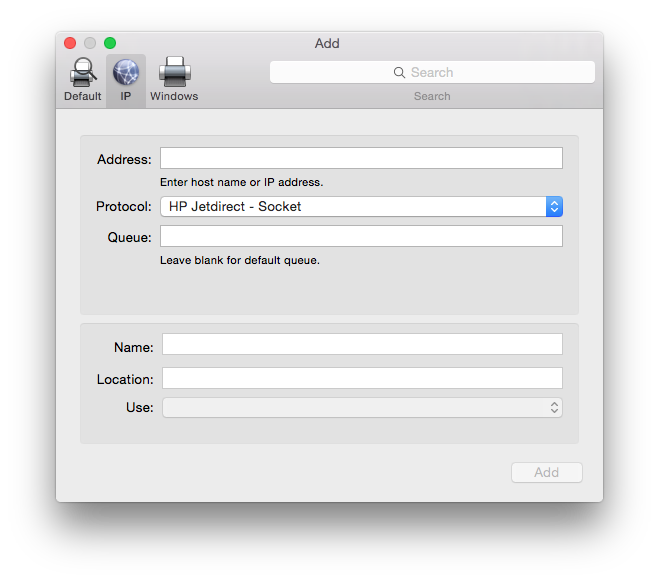Click the Name text field

tap(362, 344)
